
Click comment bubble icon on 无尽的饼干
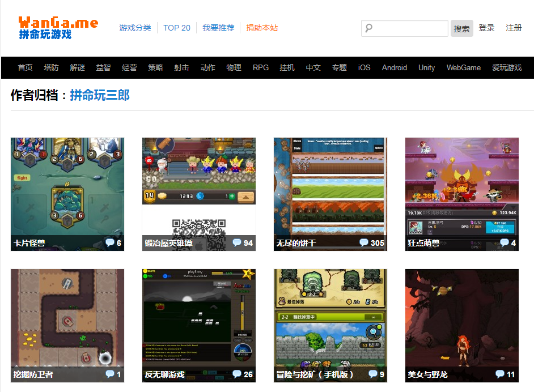[x=364, y=243]
